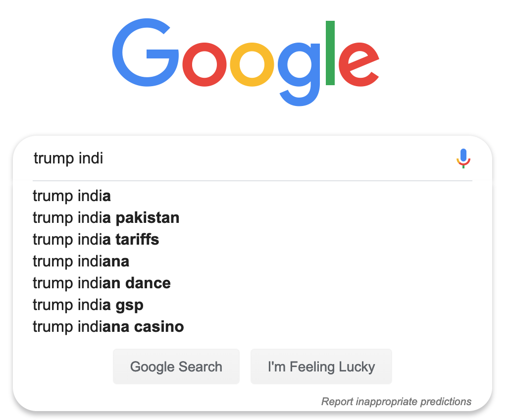The height and width of the screenshot is (420, 511).
Task: Click the green letter l in logo
Action: (x=330, y=53)
